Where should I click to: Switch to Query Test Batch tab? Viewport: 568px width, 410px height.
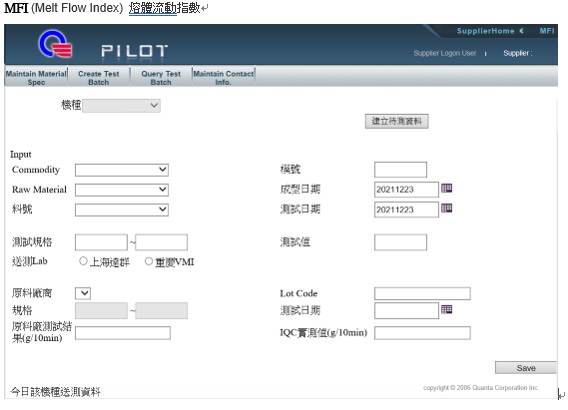coord(161,78)
